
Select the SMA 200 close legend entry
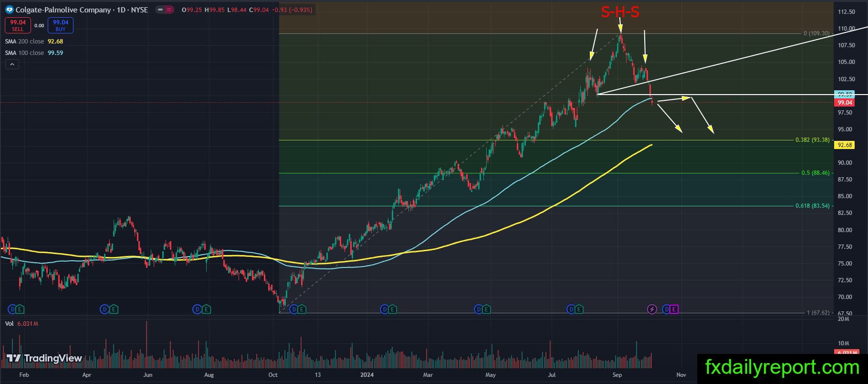click(34, 42)
